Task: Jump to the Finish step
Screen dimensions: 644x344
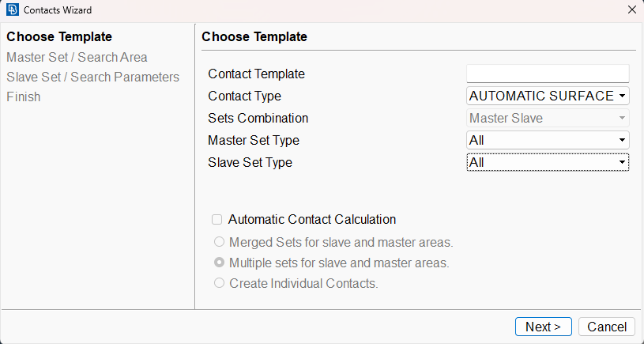Action: tap(24, 96)
